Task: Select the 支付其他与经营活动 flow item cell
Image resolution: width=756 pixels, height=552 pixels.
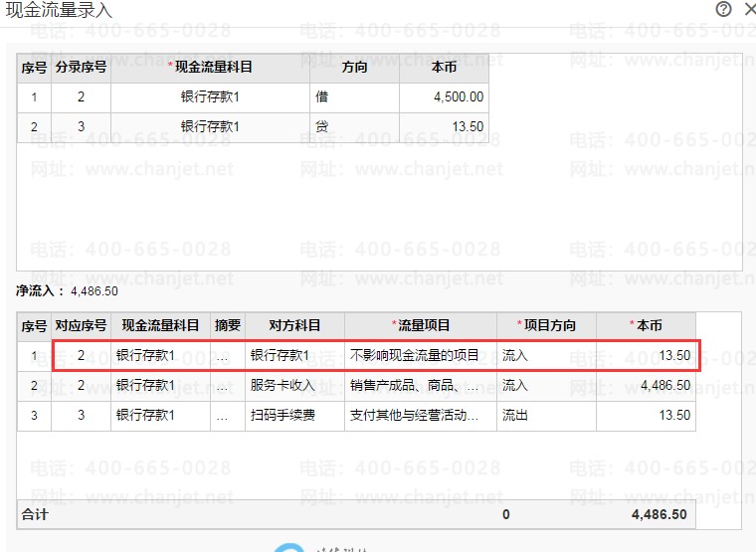Action: coord(420,415)
